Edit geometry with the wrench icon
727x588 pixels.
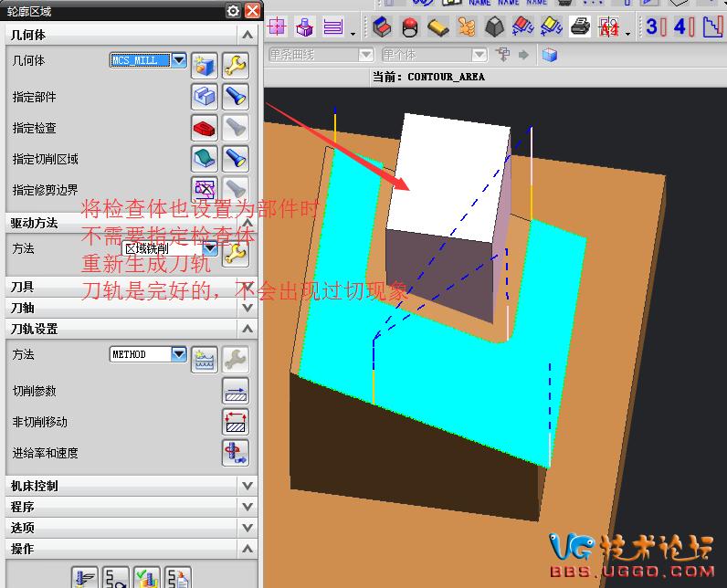click(x=236, y=63)
